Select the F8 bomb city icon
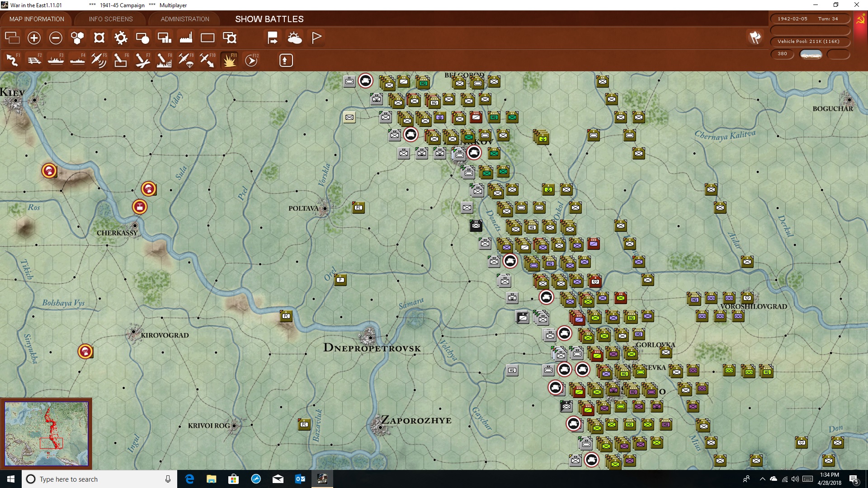The image size is (868, 488). (x=164, y=60)
